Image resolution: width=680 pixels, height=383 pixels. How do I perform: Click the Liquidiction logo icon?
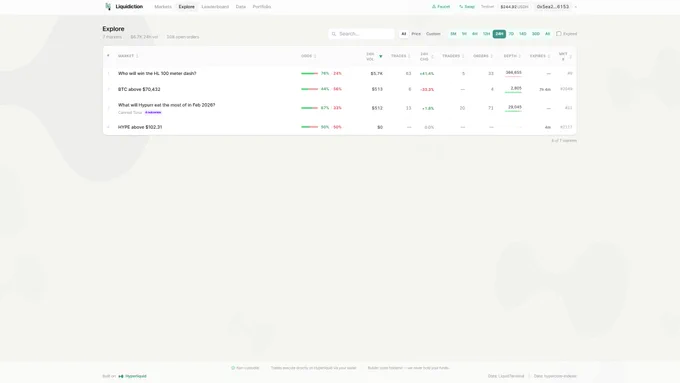(108, 7)
